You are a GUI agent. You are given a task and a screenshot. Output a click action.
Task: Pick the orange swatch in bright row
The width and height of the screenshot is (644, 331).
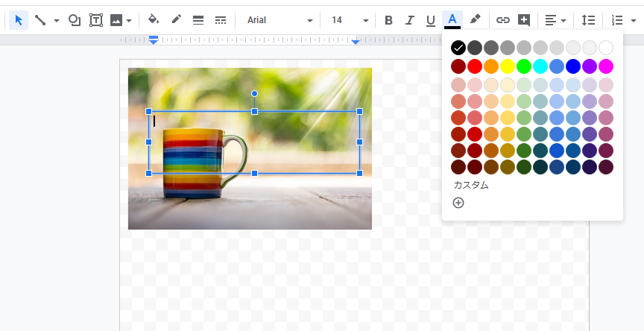click(490, 66)
